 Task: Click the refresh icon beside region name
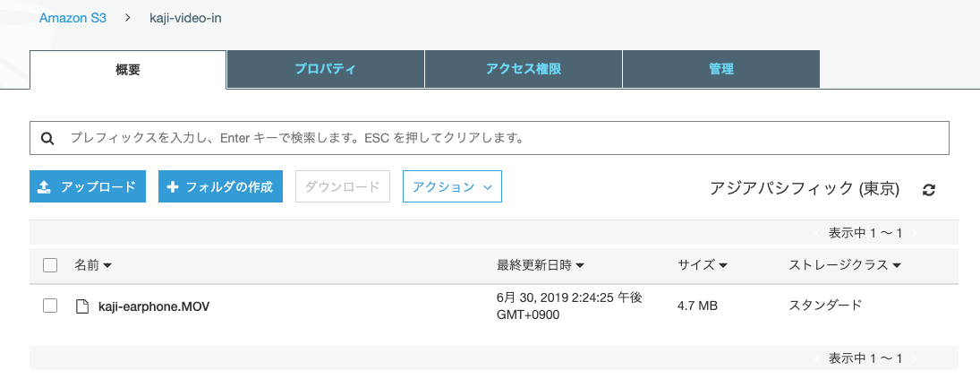(x=929, y=190)
